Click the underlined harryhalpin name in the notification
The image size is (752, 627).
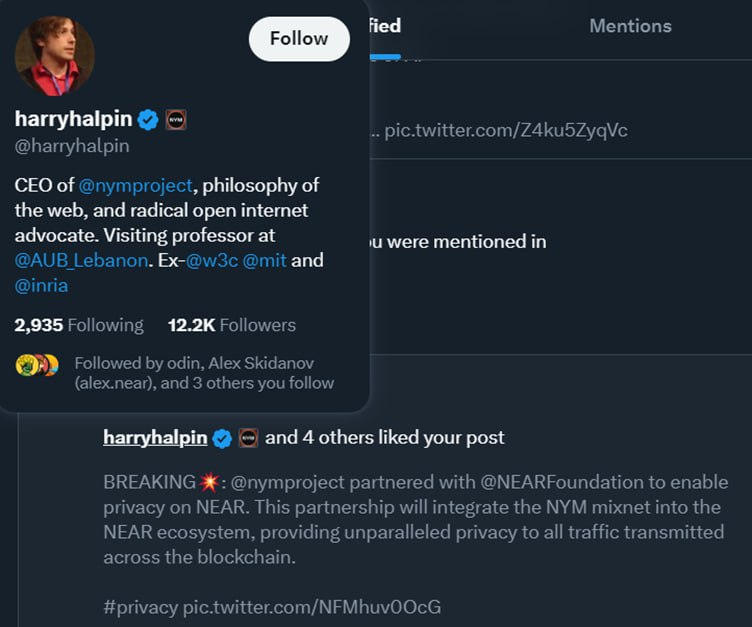coord(155,437)
